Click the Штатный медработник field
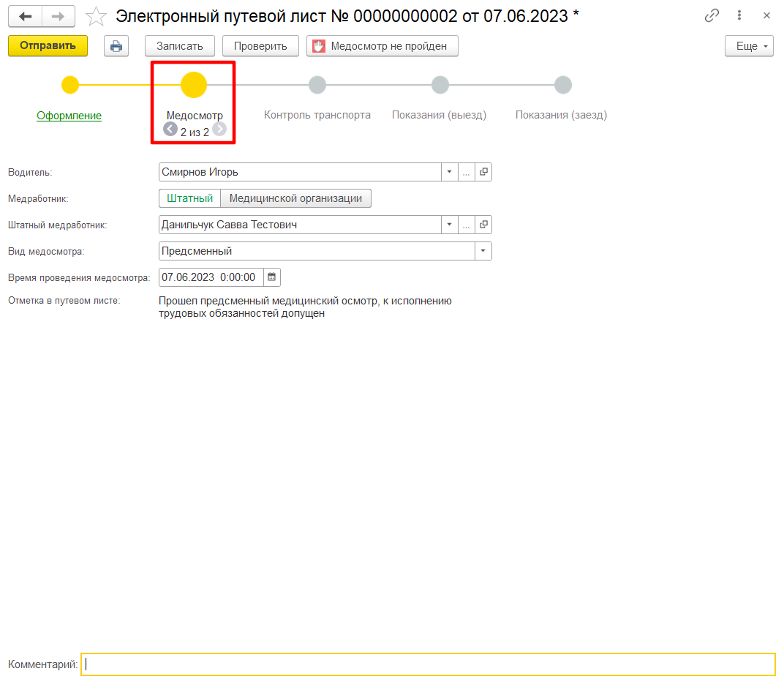Image resolution: width=784 pixels, height=682 pixels. [300, 225]
